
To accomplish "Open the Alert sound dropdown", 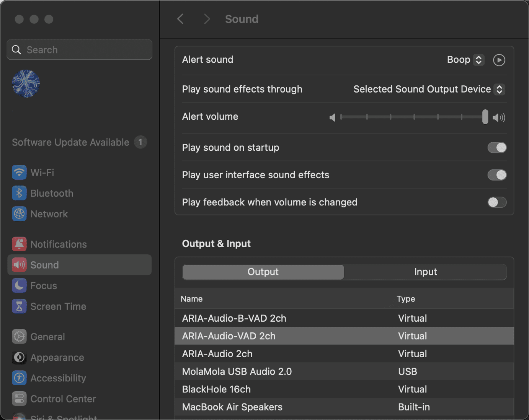I will pyautogui.click(x=465, y=60).
